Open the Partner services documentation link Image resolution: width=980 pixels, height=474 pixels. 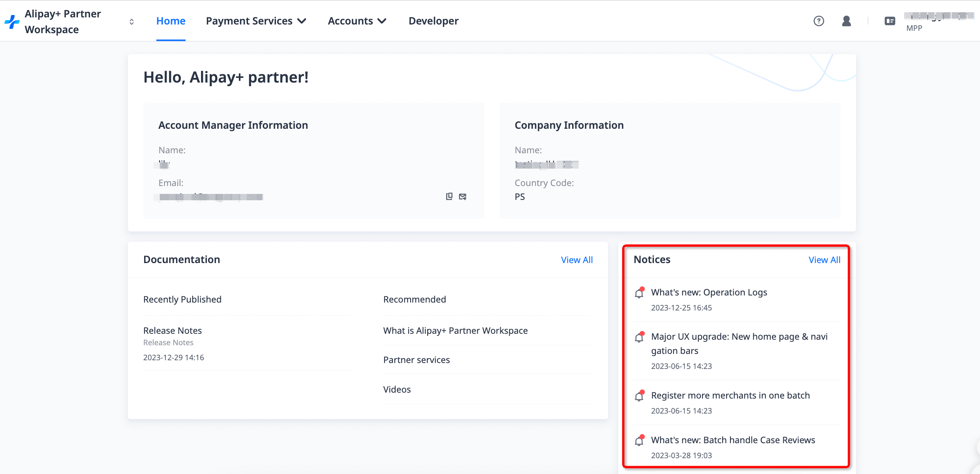pos(416,360)
